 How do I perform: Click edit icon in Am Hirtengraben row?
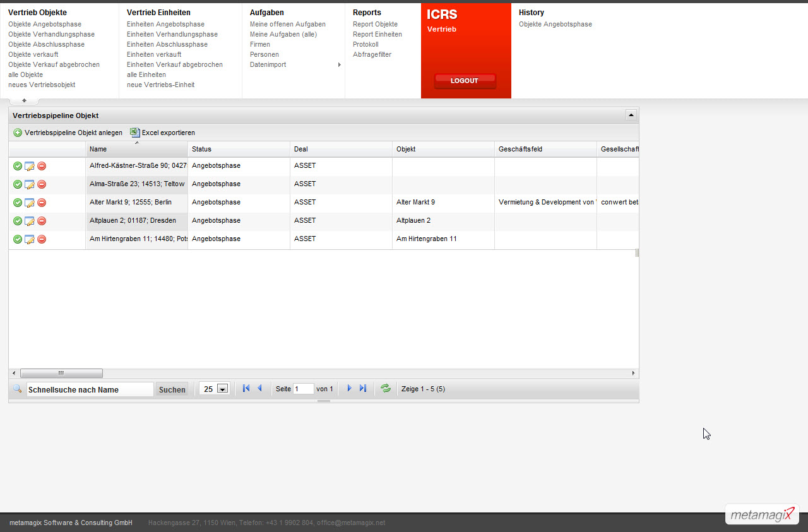pyautogui.click(x=30, y=239)
